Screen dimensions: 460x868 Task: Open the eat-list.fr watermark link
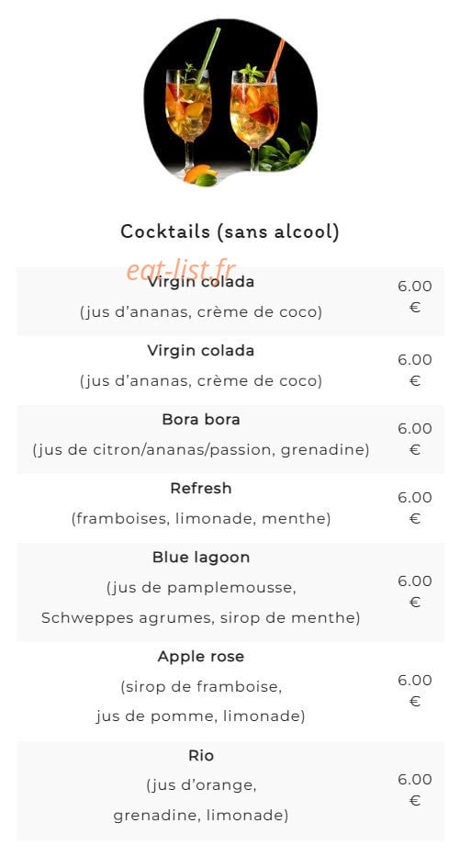tap(181, 270)
